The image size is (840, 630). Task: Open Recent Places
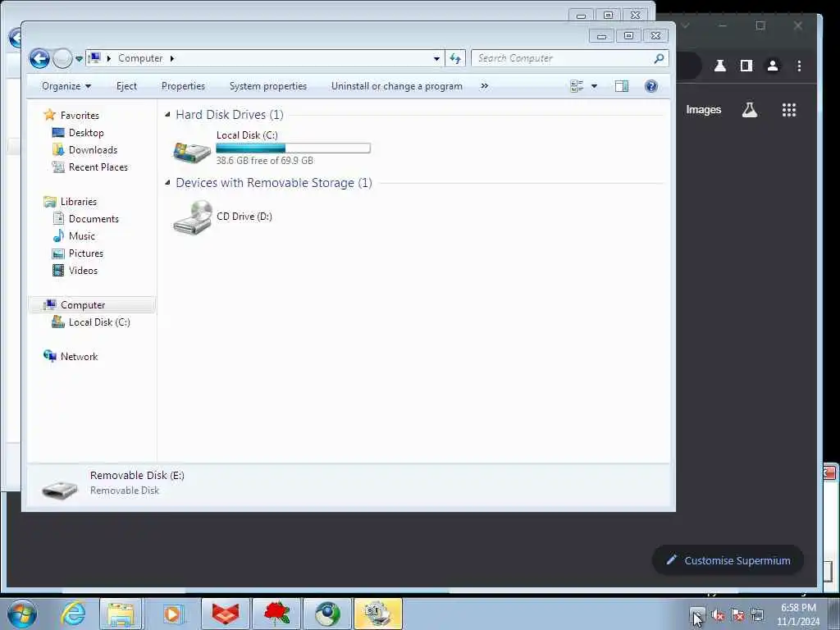98,167
